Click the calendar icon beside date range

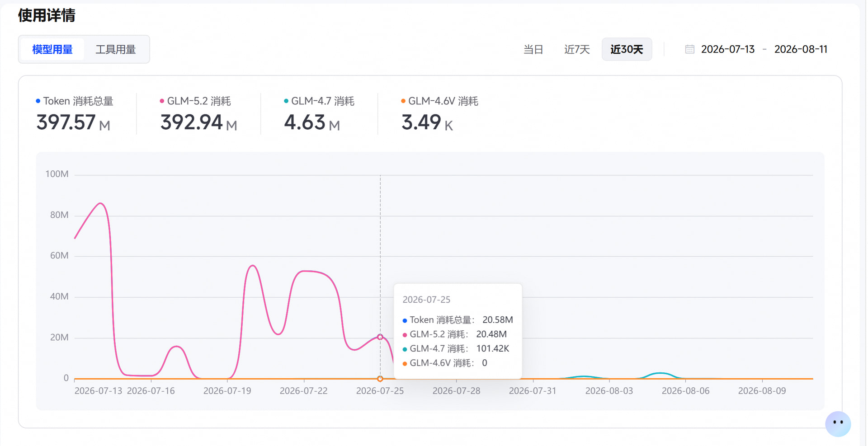690,49
